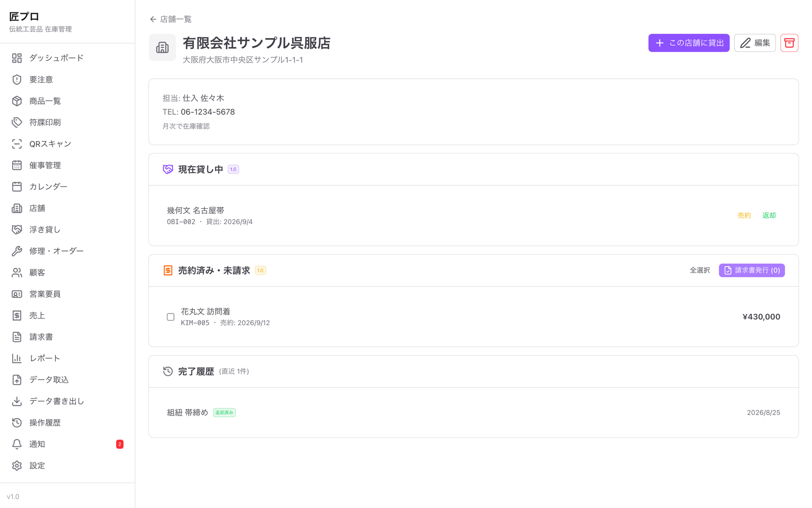Screen dimensions: 812x508
Task: Click the 現在貸し中 section heading
Action: (x=200, y=169)
